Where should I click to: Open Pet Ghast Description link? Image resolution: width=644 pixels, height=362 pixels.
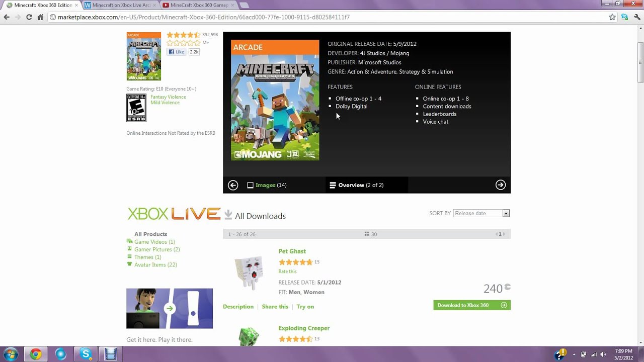(238, 307)
